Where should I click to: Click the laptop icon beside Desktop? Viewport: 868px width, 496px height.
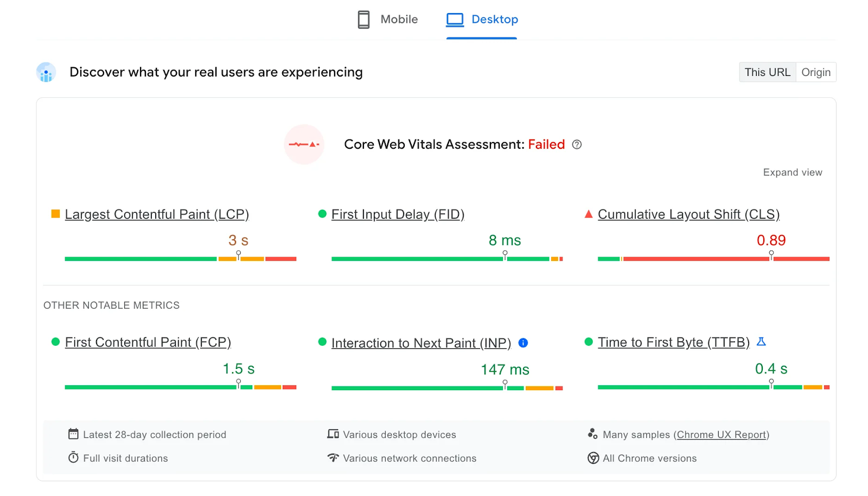pos(455,19)
